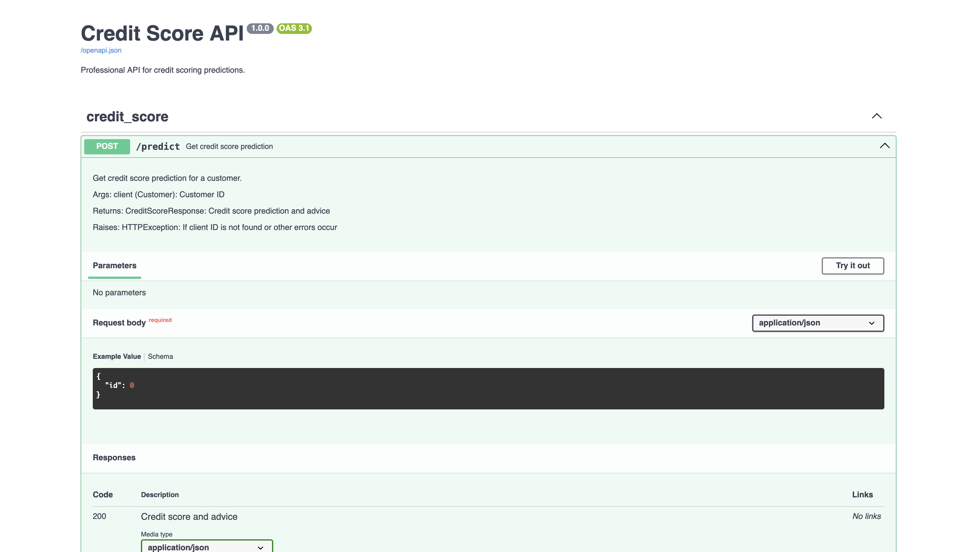Click the 200 response code row
Screen dimensions: 980x552
[99, 516]
